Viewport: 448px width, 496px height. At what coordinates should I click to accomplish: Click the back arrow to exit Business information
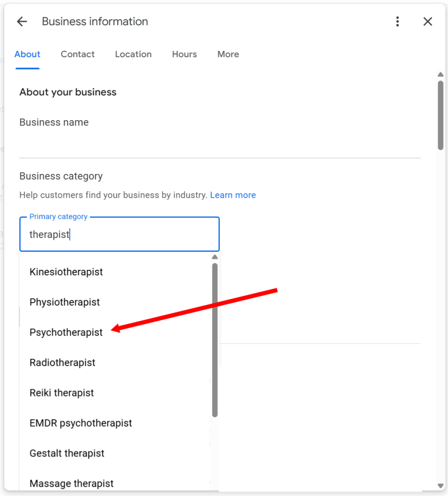coord(22,21)
